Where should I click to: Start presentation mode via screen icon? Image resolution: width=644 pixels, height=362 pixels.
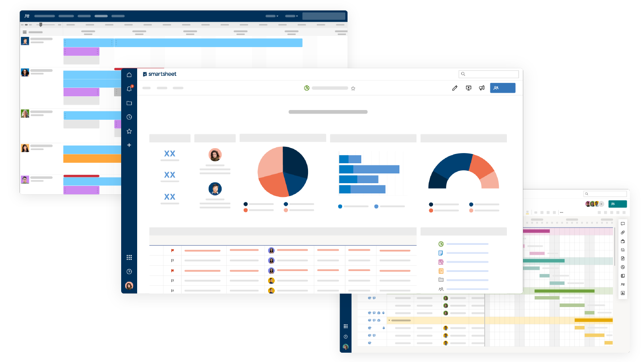(468, 88)
